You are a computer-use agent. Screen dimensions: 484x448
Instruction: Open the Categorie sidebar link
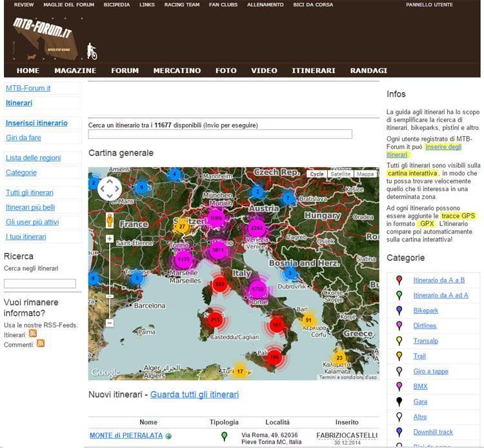tap(21, 172)
